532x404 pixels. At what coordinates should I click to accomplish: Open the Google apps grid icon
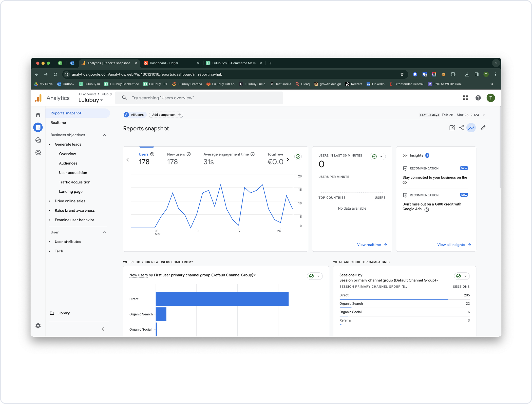(465, 98)
